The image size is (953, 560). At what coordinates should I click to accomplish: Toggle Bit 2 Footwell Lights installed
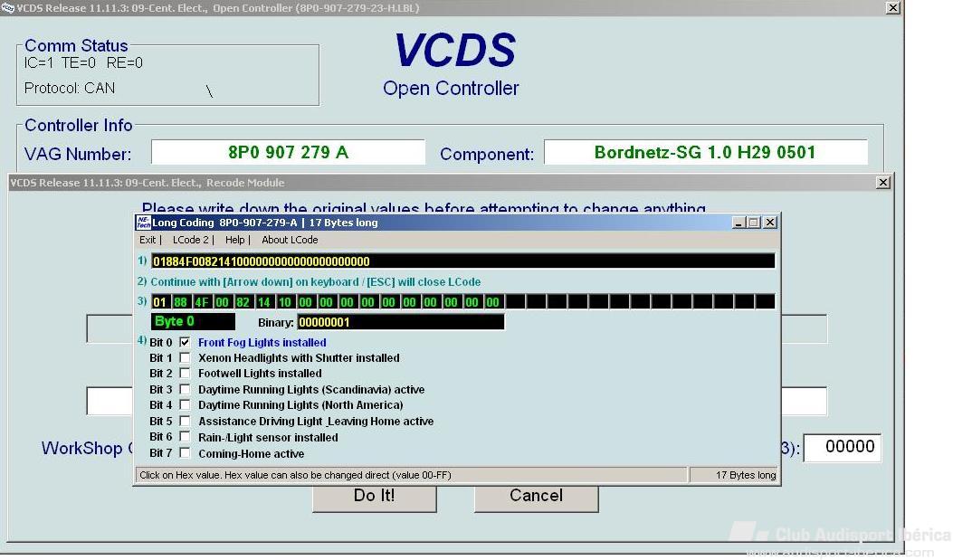tap(185, 374)
